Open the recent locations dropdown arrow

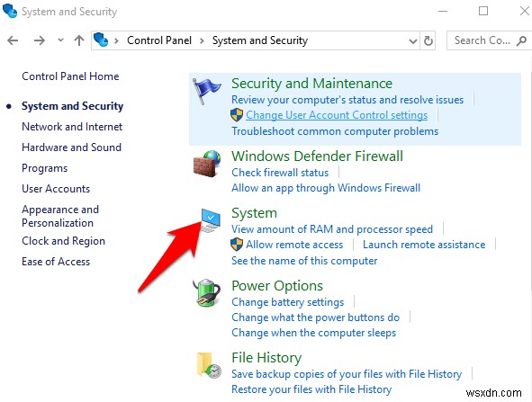pos(60,40)
